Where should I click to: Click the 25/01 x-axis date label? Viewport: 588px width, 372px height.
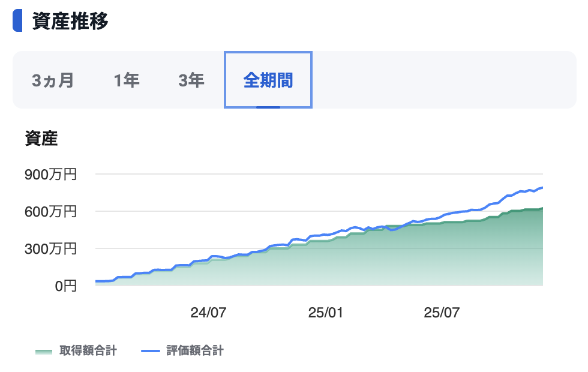325,313
